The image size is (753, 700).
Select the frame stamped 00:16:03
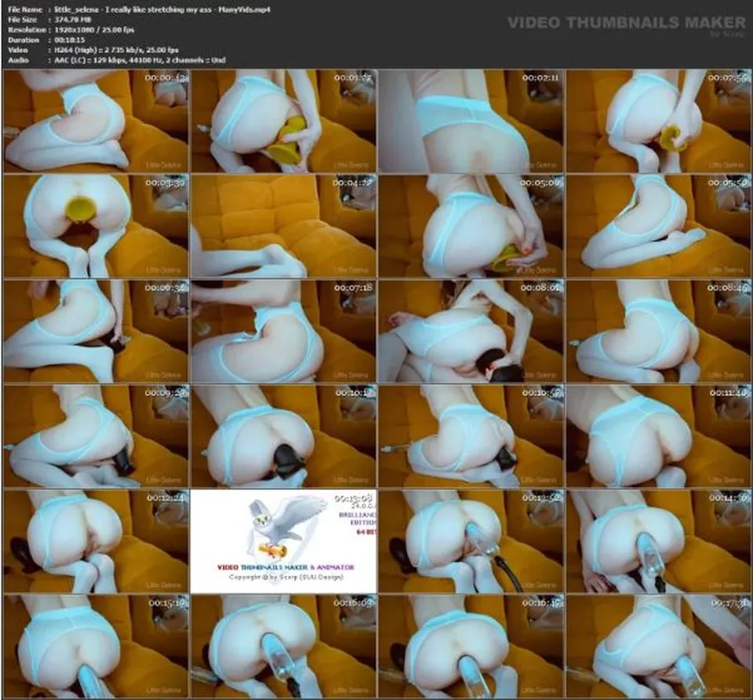click(x=283, y=646)
